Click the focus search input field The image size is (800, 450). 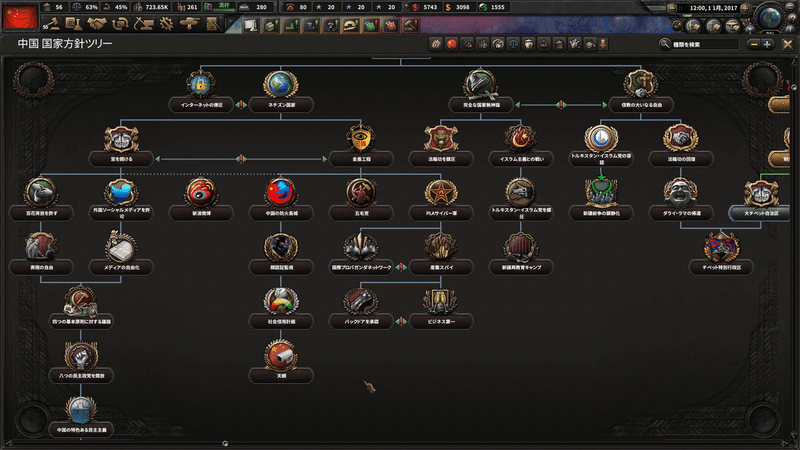(705, 44)
